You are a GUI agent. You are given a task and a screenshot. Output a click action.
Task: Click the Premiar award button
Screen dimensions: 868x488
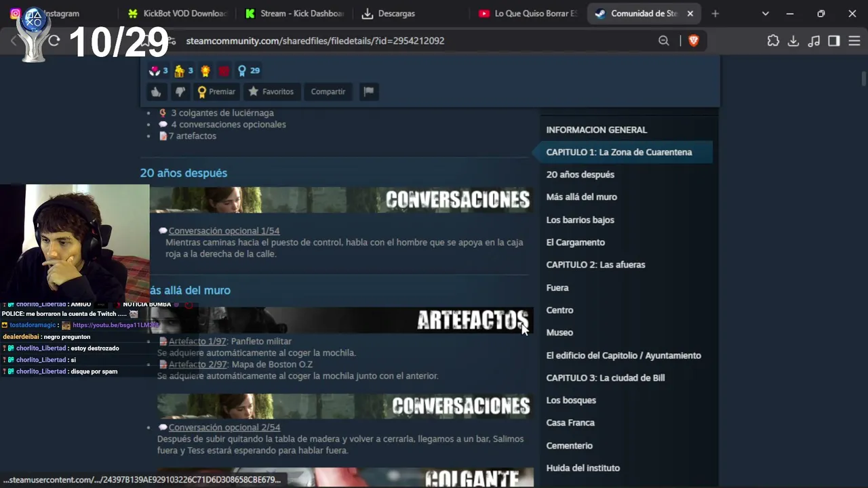(x=216, y=91)
